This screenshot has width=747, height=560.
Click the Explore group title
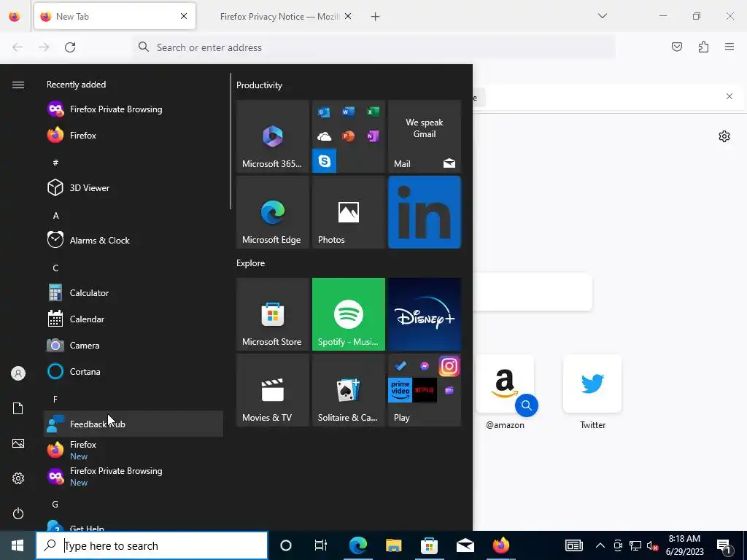coord(251,262)
